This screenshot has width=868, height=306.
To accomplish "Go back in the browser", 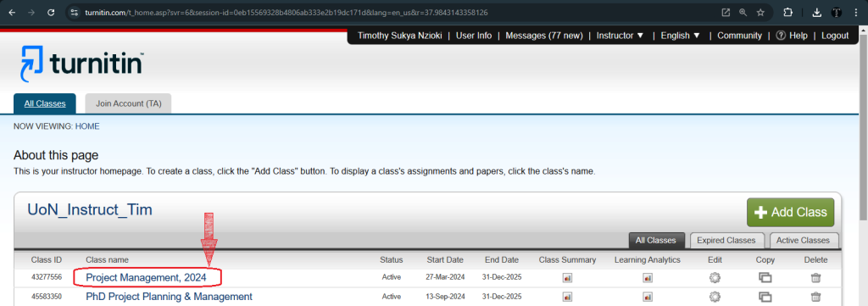I will pyautogui.click(x=12, y=12).
